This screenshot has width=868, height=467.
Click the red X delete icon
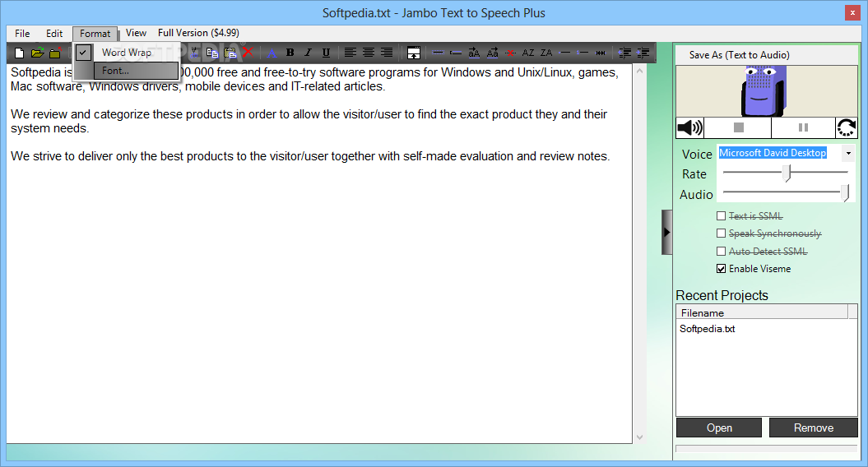pos(248,53)
